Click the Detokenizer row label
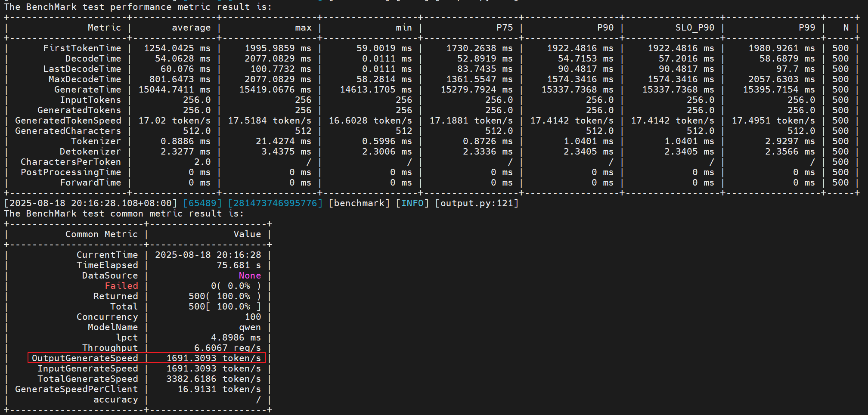Viewport: 868px width, 415px height. click(90, 152)
